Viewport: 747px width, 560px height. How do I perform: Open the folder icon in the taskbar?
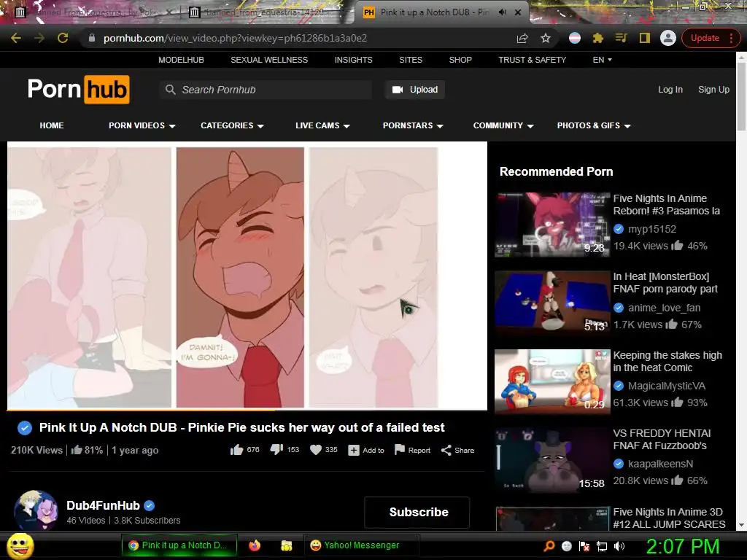pos(286,545)
